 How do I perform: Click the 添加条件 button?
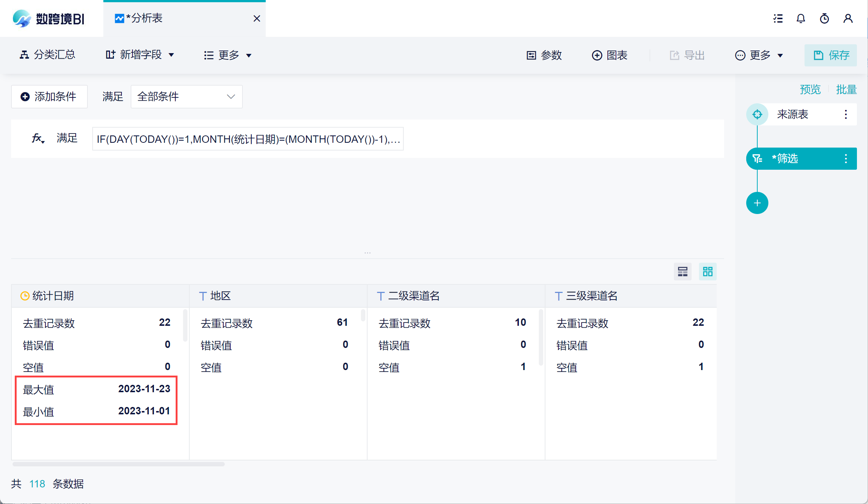49,97
